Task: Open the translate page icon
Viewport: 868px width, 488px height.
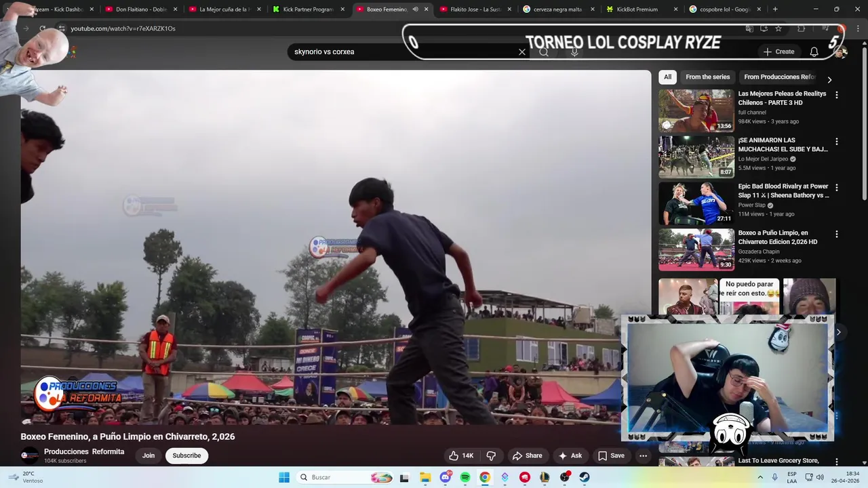Action: pos(749,28)
